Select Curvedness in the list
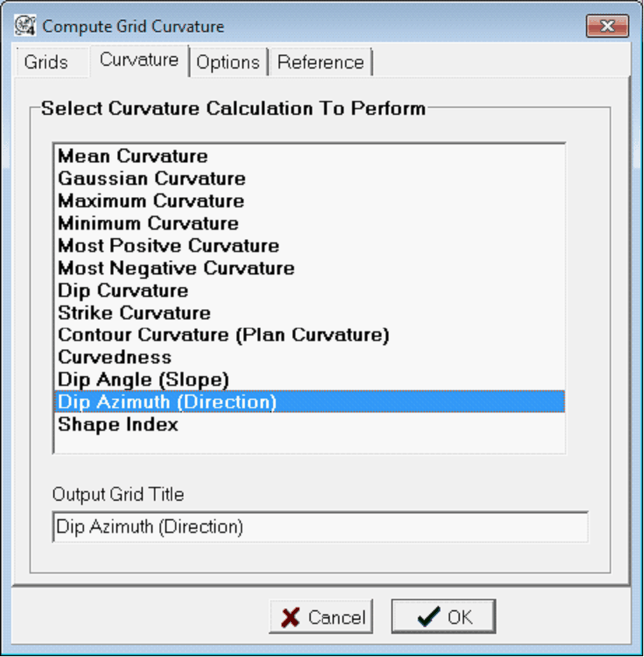This screenshot has height=657, width=644. click(x=114, y=357)
